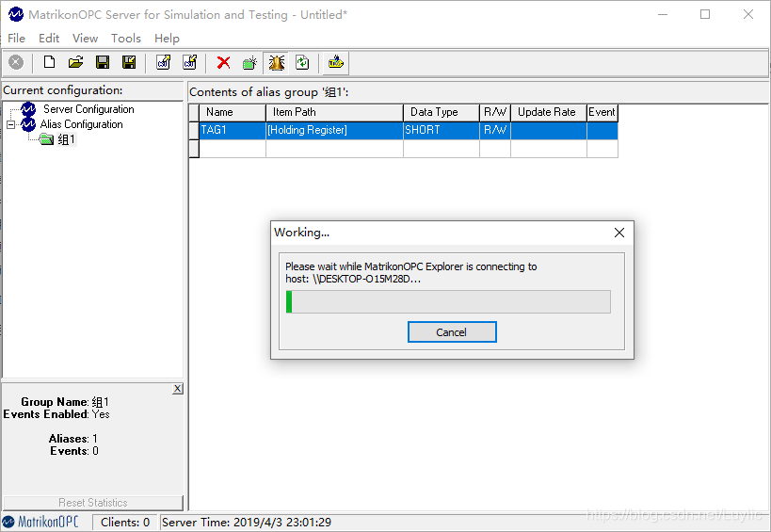Click the empty row selector below TAG1
The height and width of the screenshot is (532, 771).
tap(194, 149)
